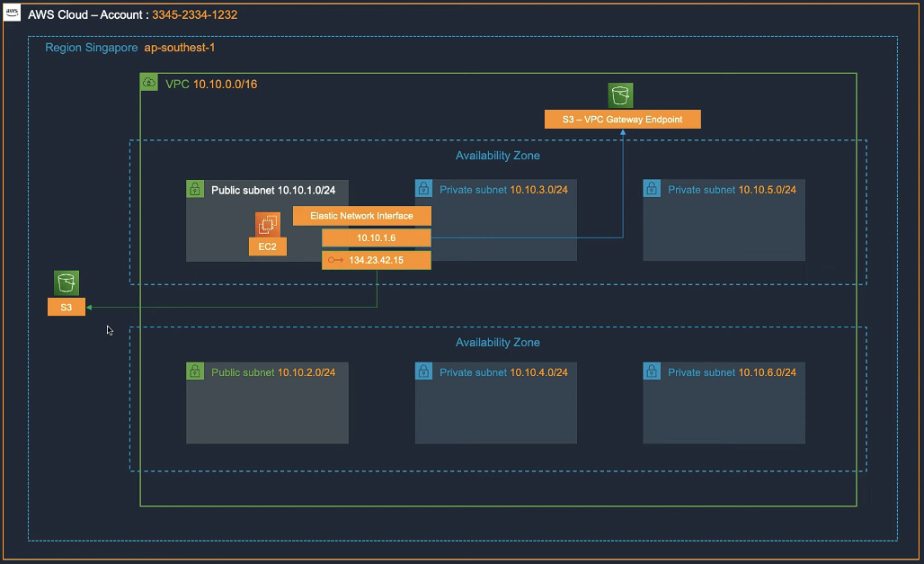Image resolution: width=924 pixels, height=564 pixels.
Task: Select lock icon of Private subnet 10.10.5.0/24
Action: (x=652, y=189)
